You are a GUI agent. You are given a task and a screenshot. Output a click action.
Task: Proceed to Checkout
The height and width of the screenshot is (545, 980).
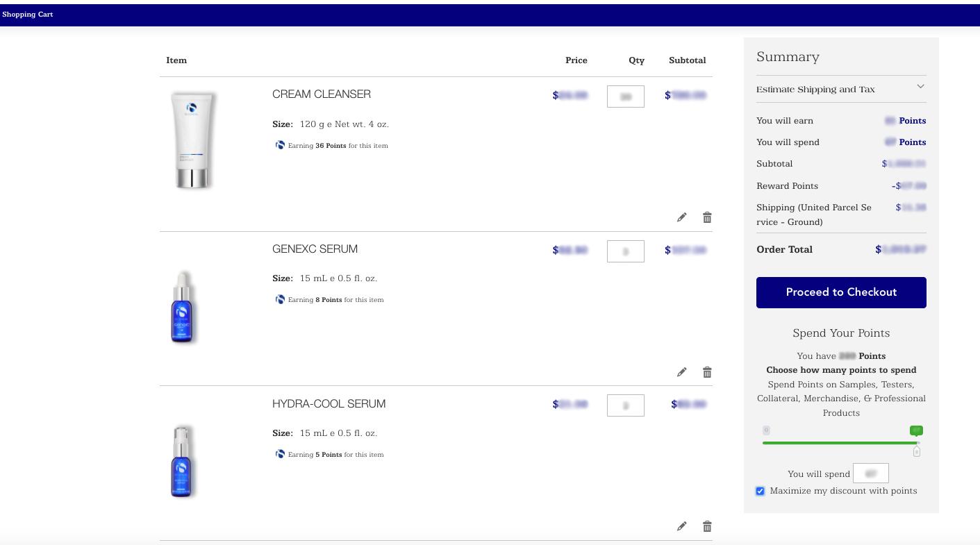pos(841,292)
